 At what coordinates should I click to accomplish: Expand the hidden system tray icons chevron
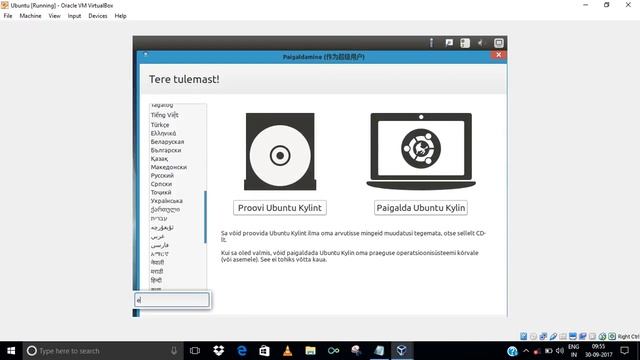[x=526, y=351]
